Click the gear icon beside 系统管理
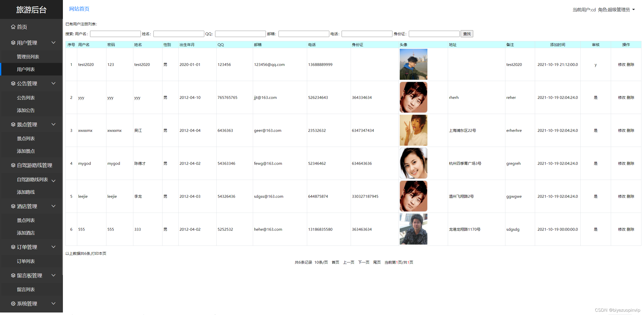 point(13,304)
